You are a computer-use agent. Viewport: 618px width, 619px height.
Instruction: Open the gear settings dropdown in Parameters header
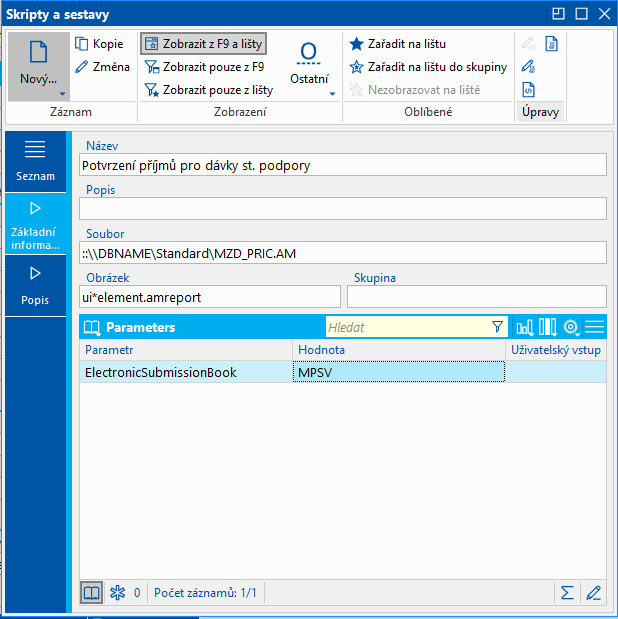coord(572,327)
